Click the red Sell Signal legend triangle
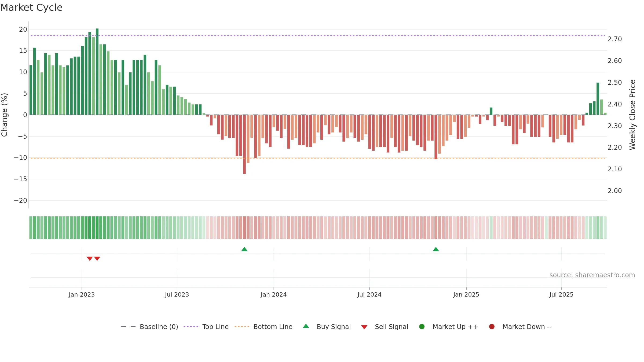The height and width of the screenshot is (362, 644). (364, 327)
